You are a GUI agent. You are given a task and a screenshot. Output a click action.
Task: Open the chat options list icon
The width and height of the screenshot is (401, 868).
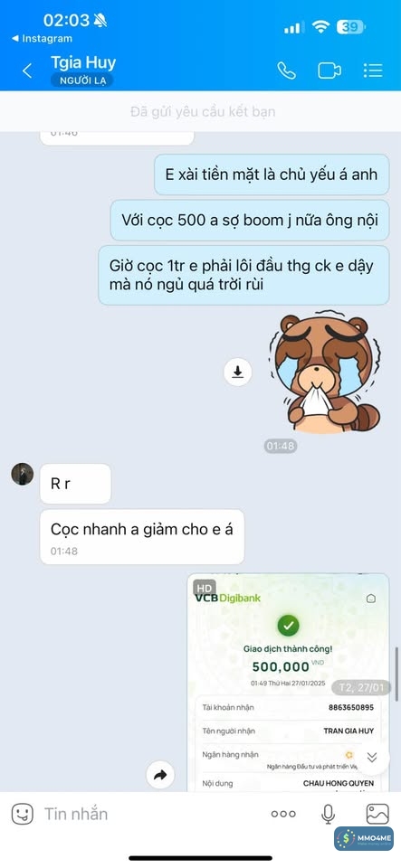[373, 71]
